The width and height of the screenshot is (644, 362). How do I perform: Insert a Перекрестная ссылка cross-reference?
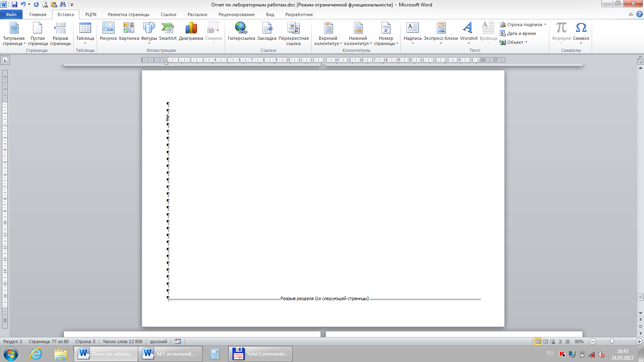(293, 34)
